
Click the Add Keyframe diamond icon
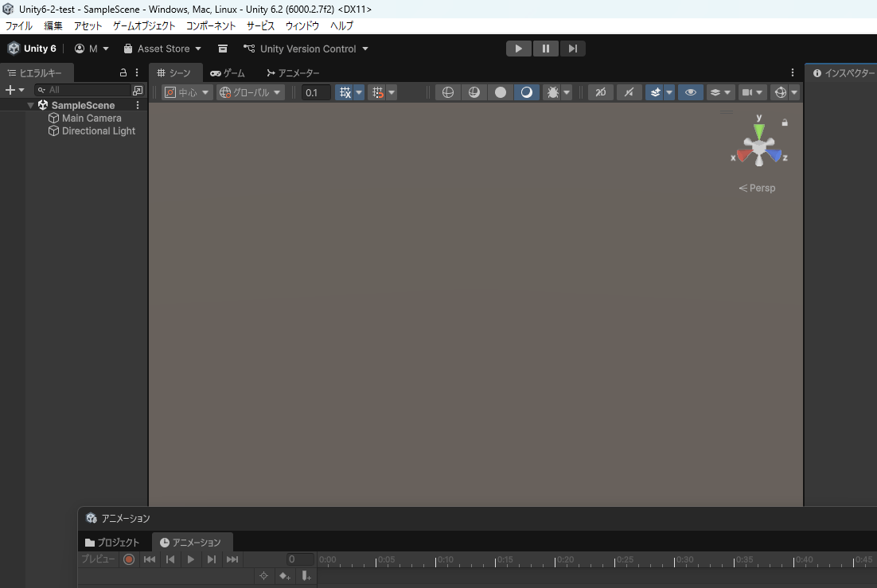(x=284, y=576)
